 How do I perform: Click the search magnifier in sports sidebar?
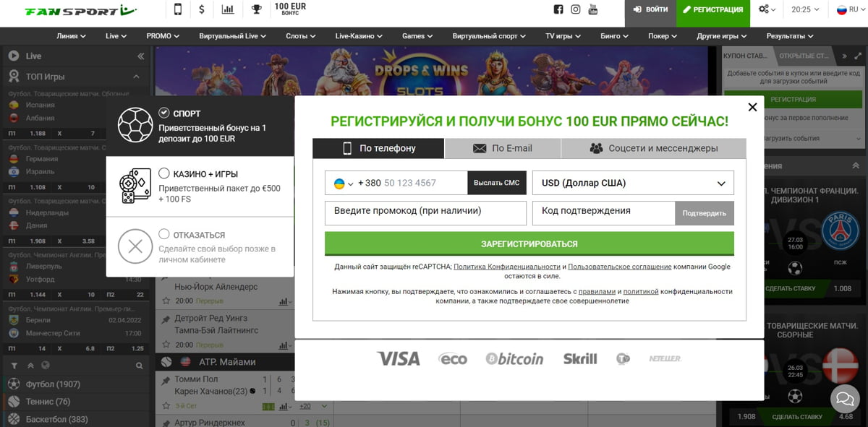pos(140,366)
